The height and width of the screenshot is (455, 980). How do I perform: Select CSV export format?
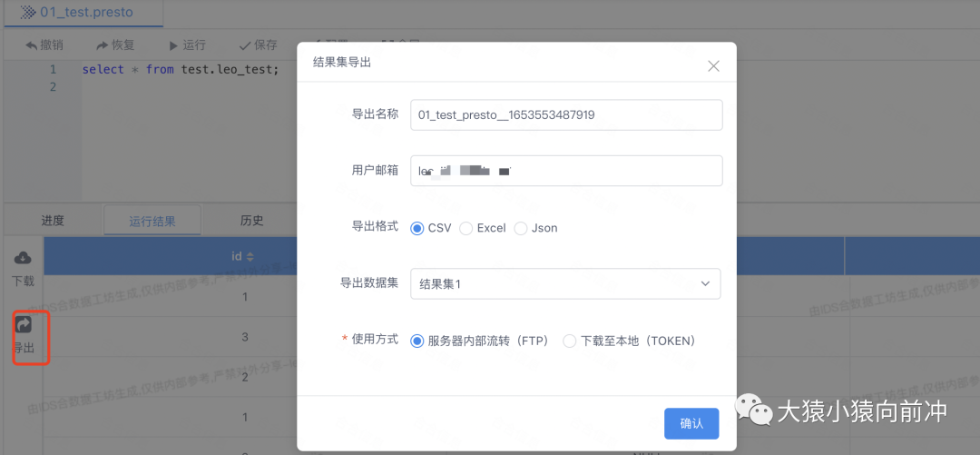tap(417, 228)
